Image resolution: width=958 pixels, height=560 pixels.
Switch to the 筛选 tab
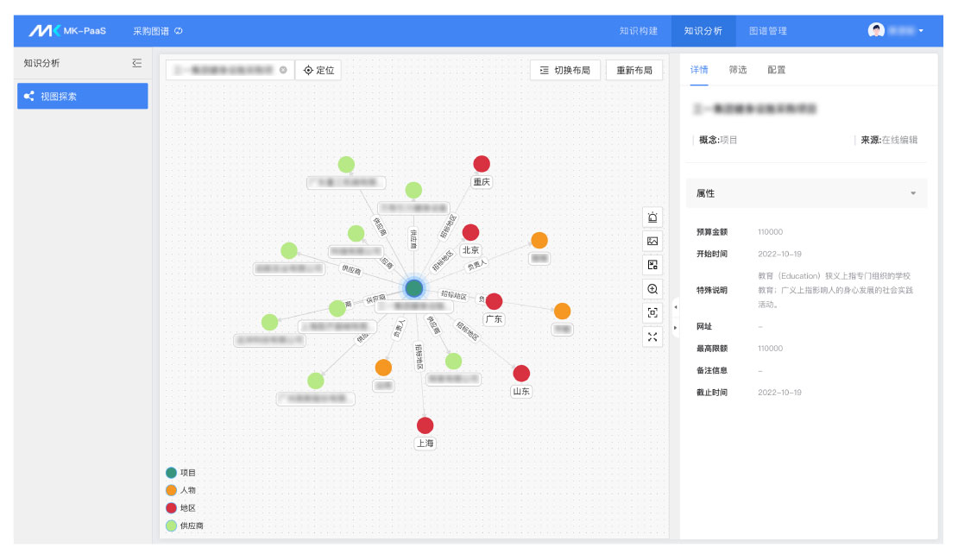[x=737, y=70]
